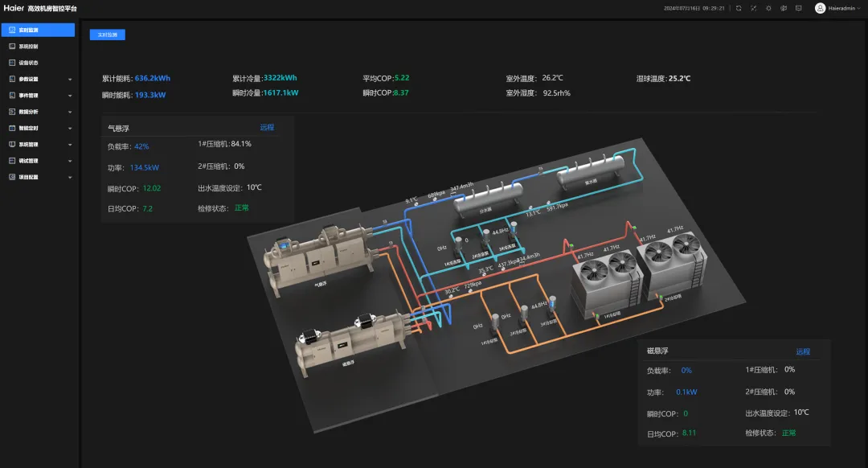The image size is (868, 468).
Task: Click 远程 link in 磁悬浮 panel
Action: [803, 351]
